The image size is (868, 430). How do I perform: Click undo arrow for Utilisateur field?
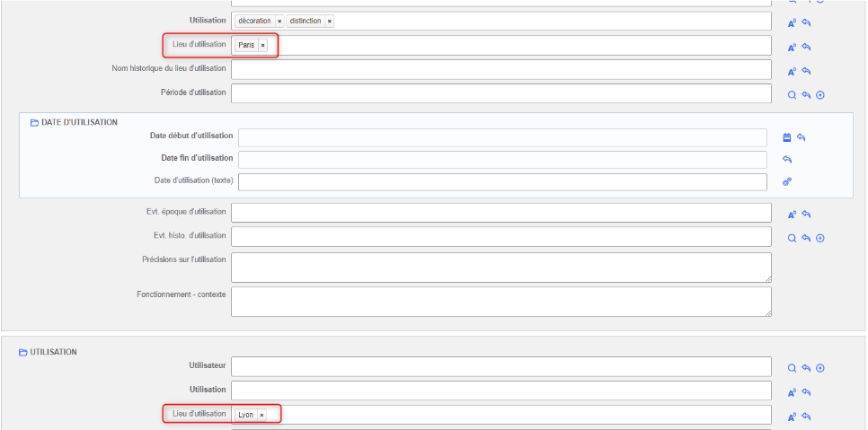pyautogui.click(x=807, y=368)
